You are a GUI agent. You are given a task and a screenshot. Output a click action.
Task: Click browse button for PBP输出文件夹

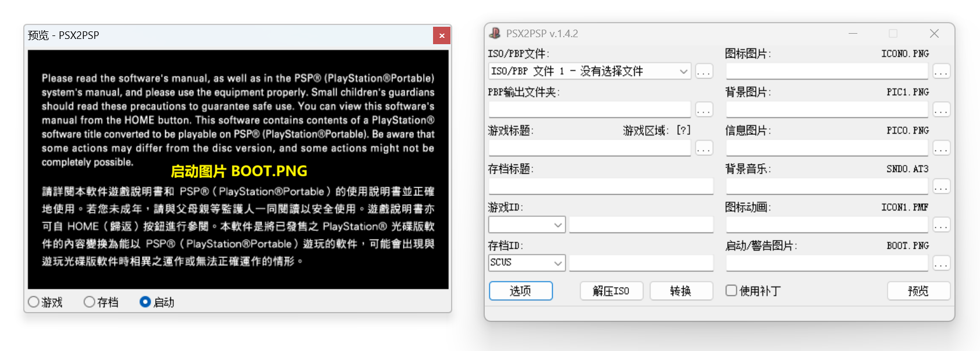704,110
